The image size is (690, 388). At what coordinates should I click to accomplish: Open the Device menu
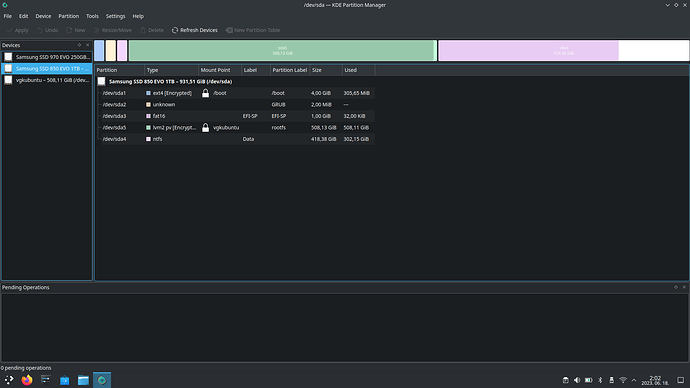coord(43,16)
